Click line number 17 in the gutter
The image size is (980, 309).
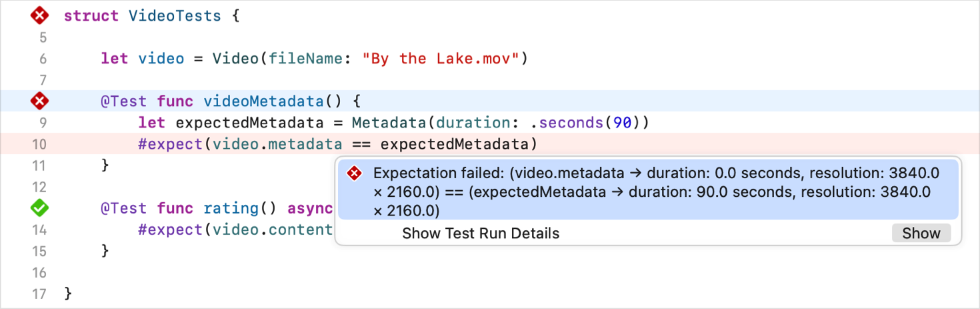[x=39, y=294]
